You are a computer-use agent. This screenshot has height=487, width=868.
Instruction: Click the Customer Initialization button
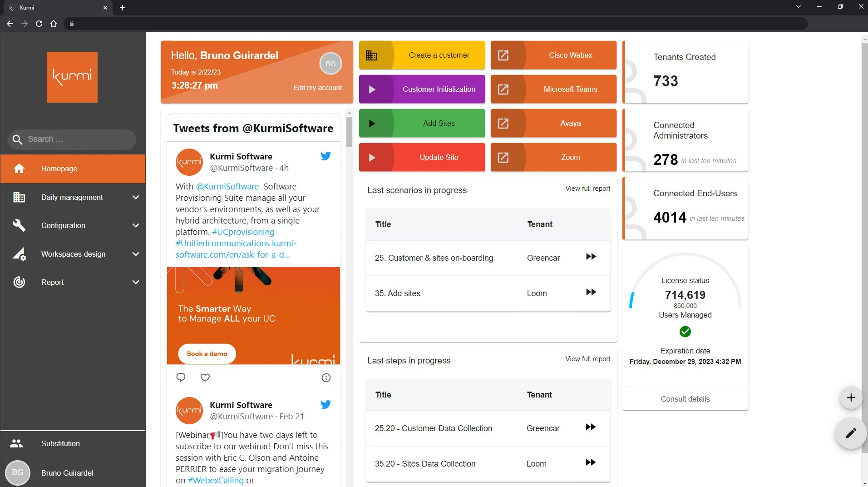pos(422,89)
